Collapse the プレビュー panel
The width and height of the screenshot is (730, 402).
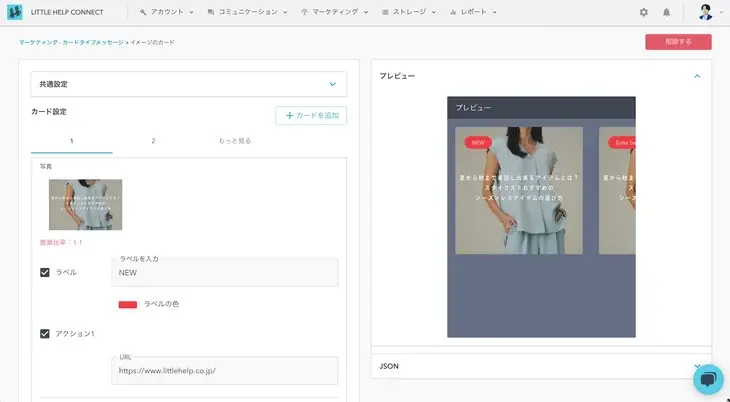tap(697, 76)
